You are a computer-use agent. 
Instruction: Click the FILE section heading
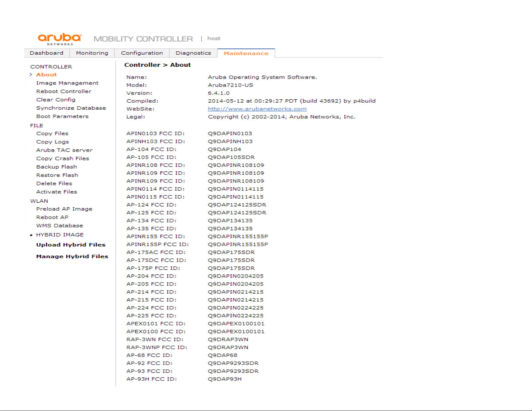pyautogui.click(x=37, y=125)
